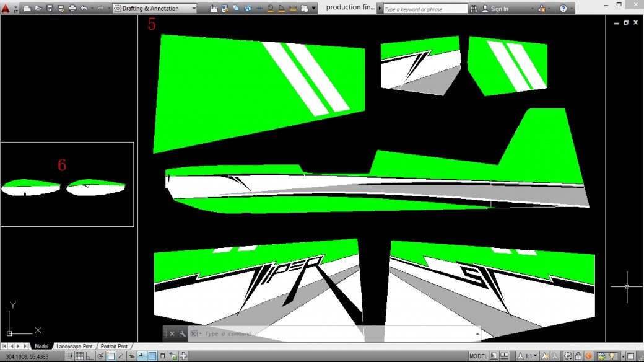Switch to the Landscape Print layout tab
The height and width of the screenshot is (362, 644).
[x=74, y=346]
